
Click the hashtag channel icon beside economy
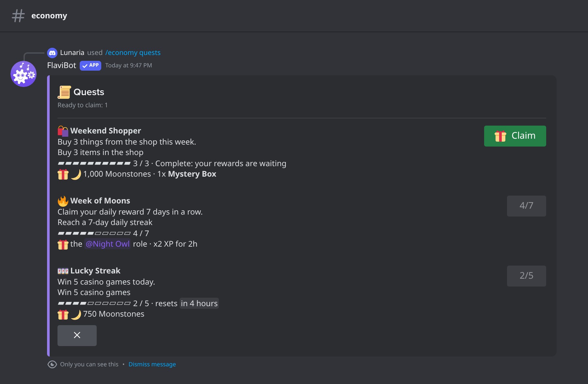pos(18,16)
